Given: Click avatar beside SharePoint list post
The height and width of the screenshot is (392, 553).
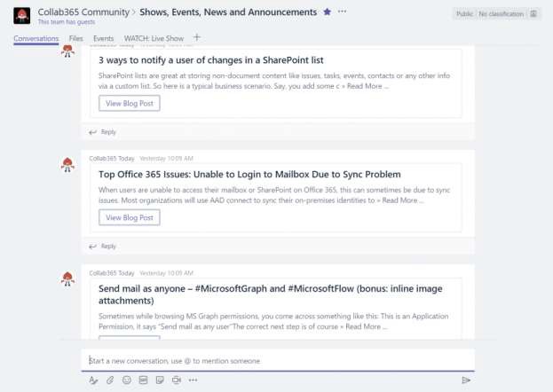Looking at the screenshot, I should [67, 51].
